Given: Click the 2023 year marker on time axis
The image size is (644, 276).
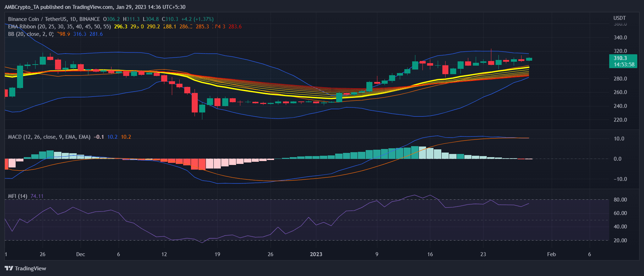Looking at the screenshot, I should tap(316, 254).
